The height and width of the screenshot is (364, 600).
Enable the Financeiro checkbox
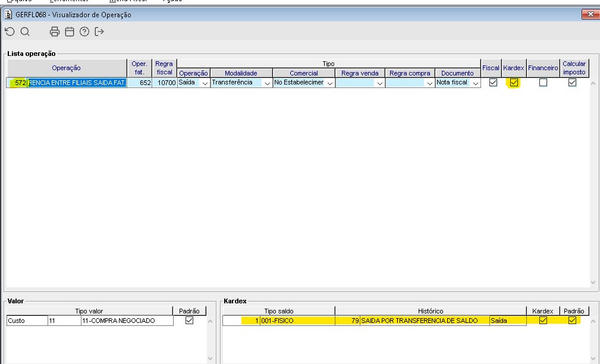[x=543, y=83]
